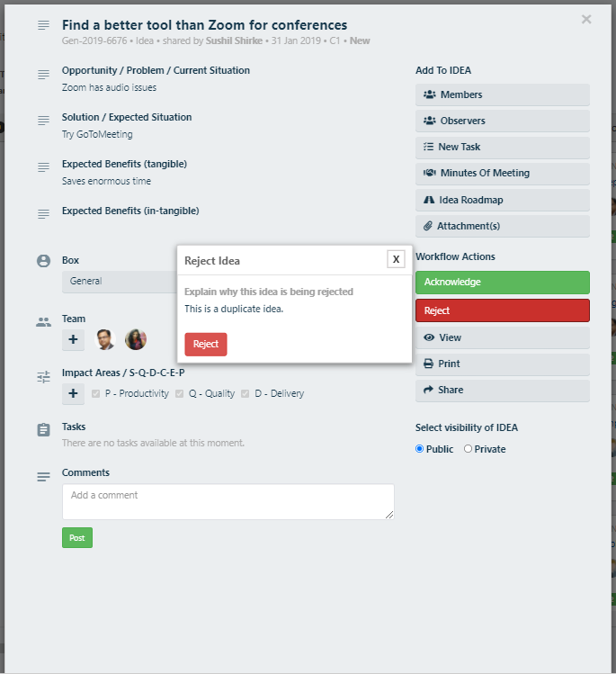Click the Acknowledge workflow action

click(x=502, y=282)
